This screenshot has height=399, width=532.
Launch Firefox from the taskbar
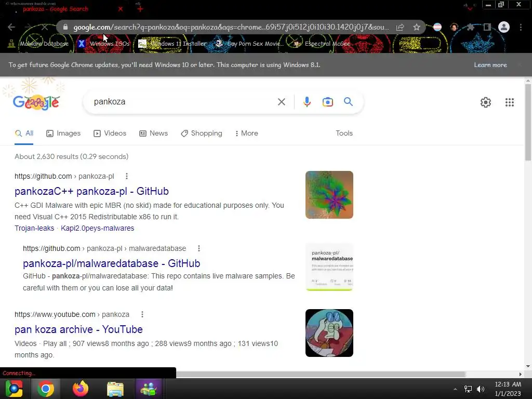point(81,389)
